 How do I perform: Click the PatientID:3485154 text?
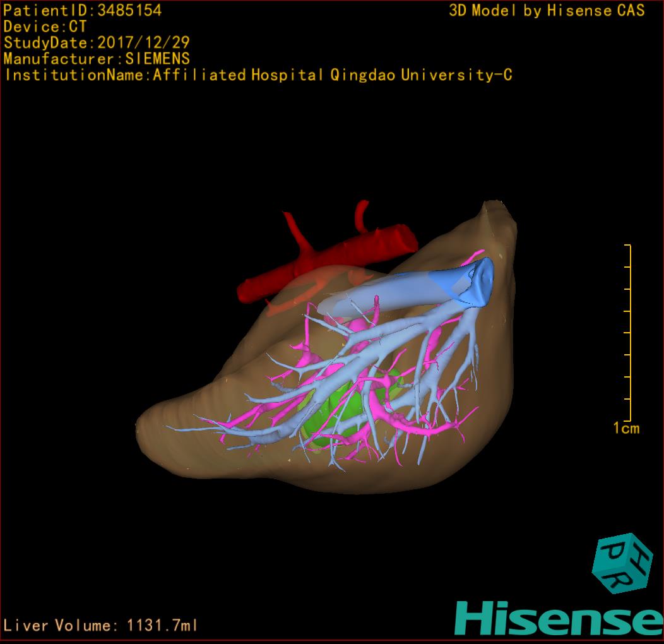pyautogui.click(x=83, y=11)
